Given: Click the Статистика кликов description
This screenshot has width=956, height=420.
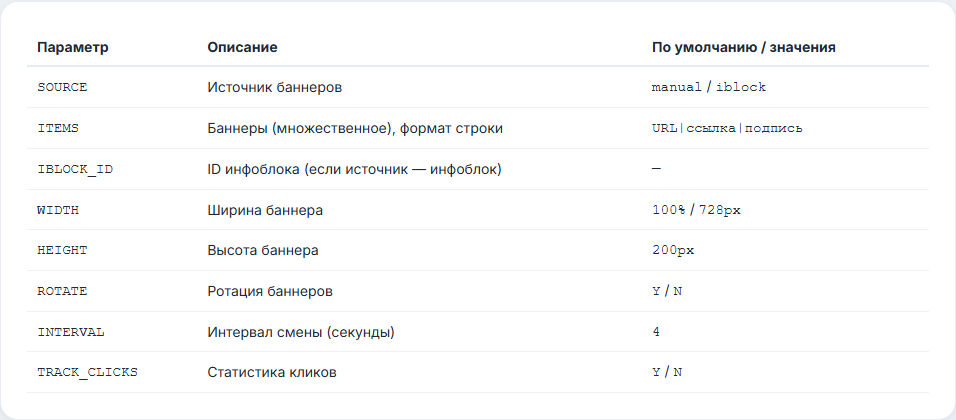Looking at the screenshot, I should coord(271,372).
